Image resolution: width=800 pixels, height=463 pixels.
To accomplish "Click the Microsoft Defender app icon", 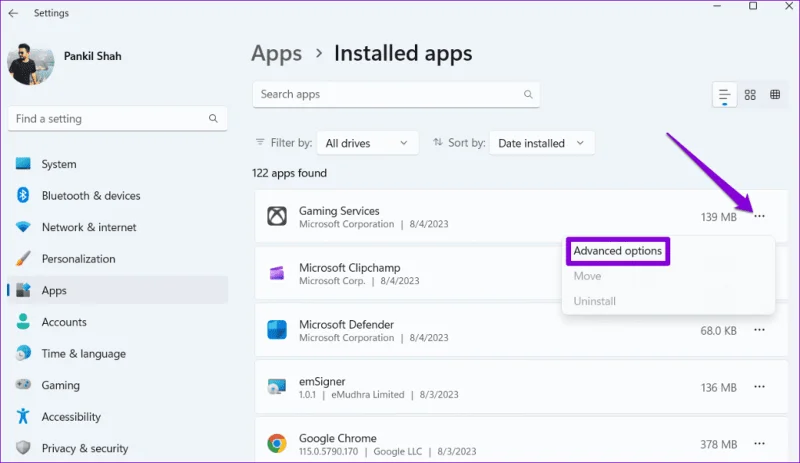I will click(x=277, y=330).
